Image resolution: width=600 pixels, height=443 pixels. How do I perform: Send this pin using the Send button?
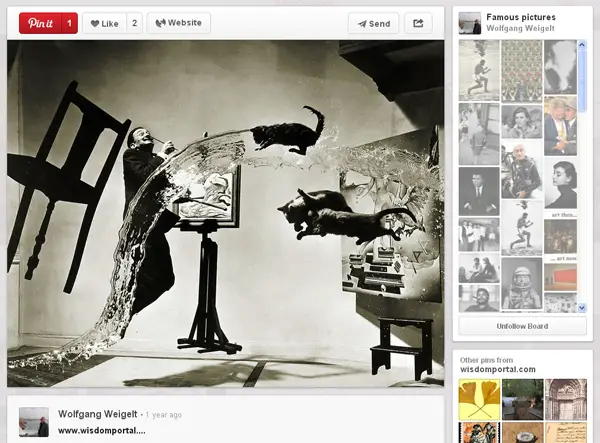coord(373,23)
